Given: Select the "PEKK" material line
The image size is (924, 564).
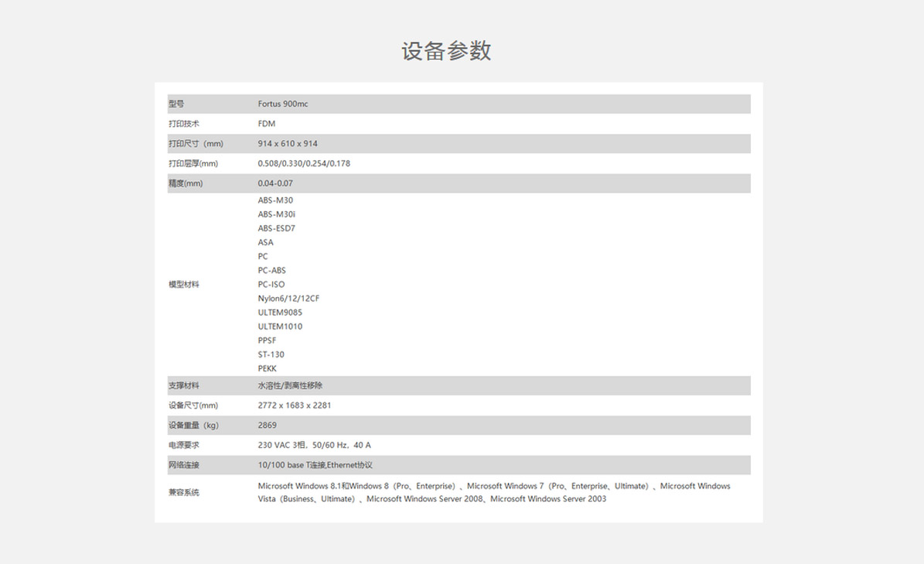Looking at the screenshot, I should pos(267,369).
